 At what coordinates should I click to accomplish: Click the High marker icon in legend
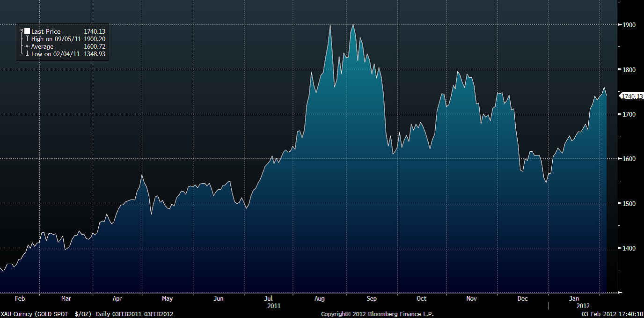pos(27,39)
